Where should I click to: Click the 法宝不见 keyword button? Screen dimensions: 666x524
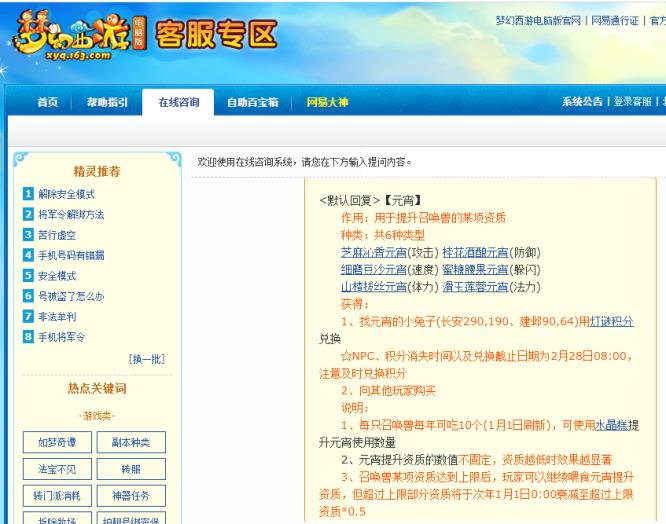click(x=57, y=469)
